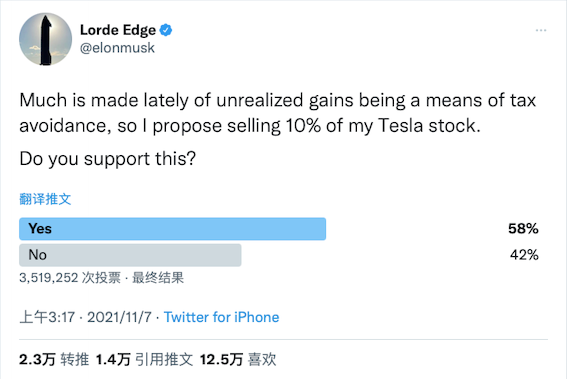Click the tweet text about Tesla stock
This screenshot has width=567, height=379.
click(x=277, y=113)
